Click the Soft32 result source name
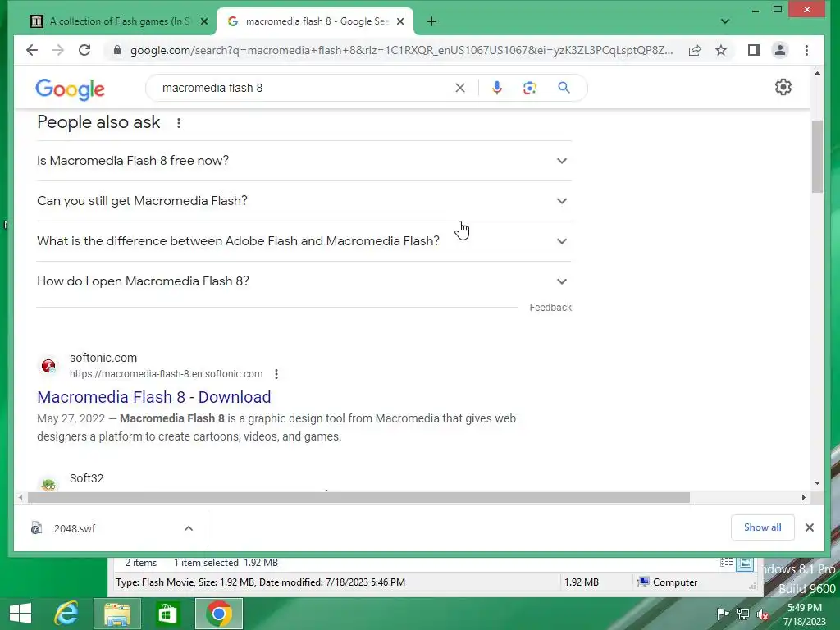 pos(86,478)
